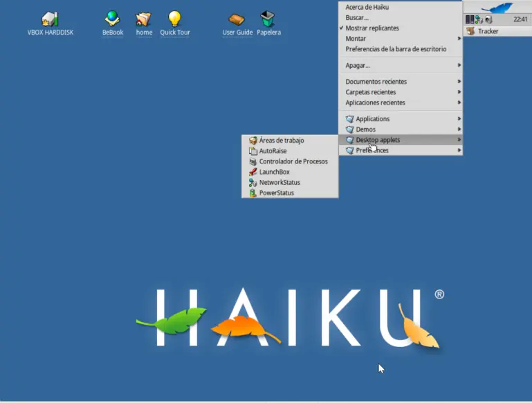Open the User Guide book icon
This screenshot has height=403, width=532.
(237, 19)
